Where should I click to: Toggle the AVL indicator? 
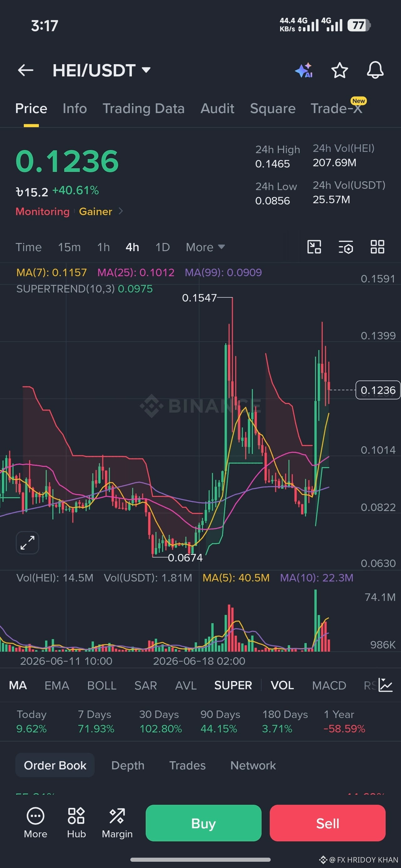pos(186,685)
